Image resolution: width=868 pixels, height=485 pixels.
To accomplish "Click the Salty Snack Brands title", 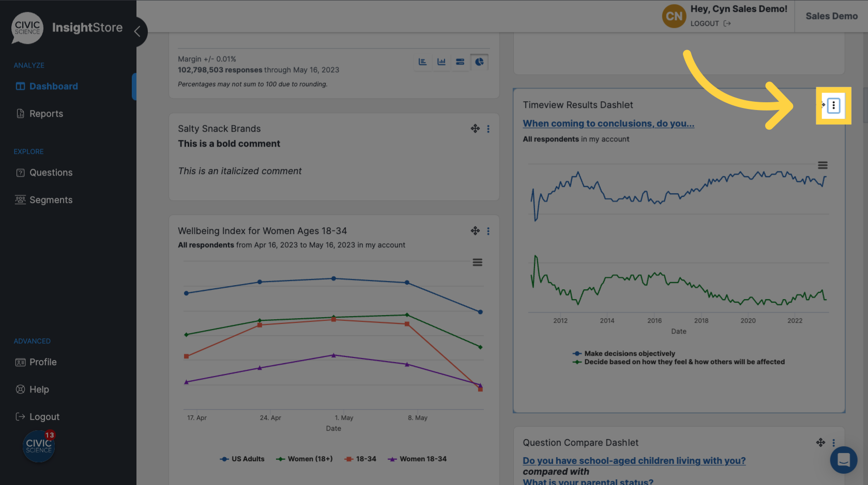I will pyautogui.click(x=219, y=129).
